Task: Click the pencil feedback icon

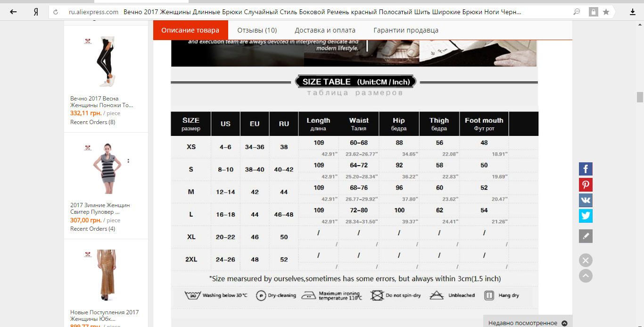Action: pos(586,236)
